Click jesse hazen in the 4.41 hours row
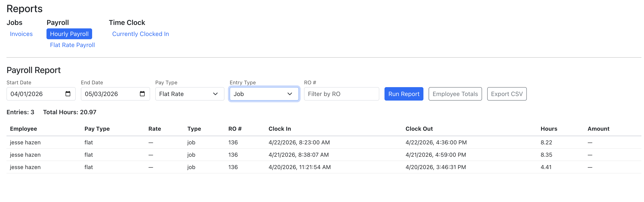Image resolution: width=644 pixels, height=202 pixels. (25, 167)
